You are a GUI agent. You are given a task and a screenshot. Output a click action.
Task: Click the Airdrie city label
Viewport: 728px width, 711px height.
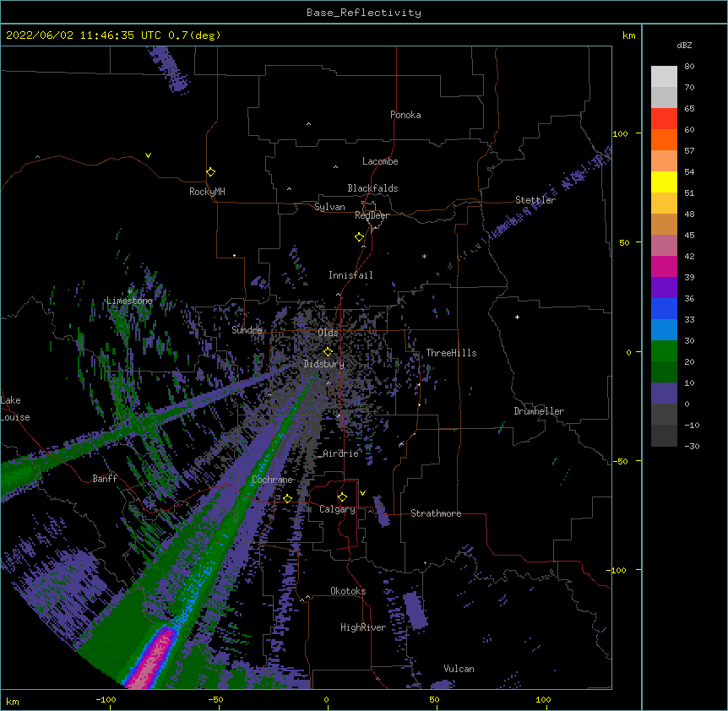pos(340,453)
